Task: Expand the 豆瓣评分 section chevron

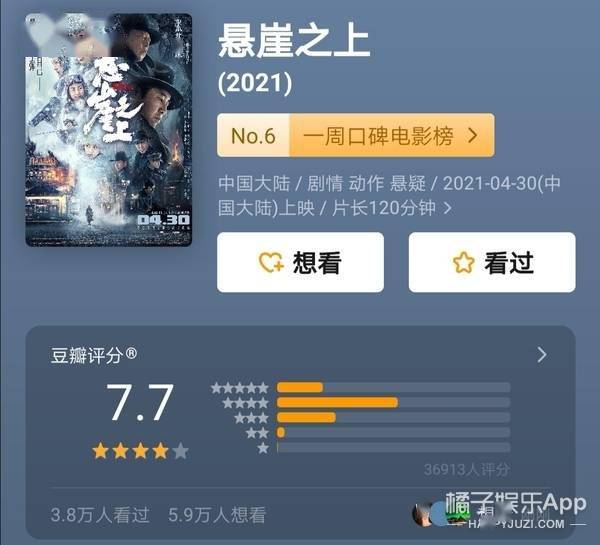Action: [542, 355]
